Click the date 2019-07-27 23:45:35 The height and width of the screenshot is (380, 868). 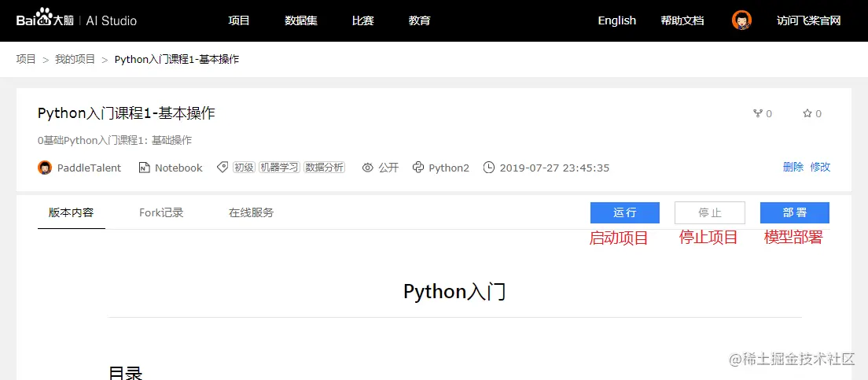[554, 168]
